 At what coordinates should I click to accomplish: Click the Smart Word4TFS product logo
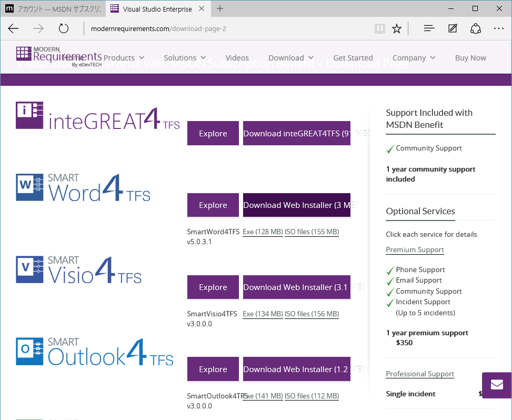83,187
